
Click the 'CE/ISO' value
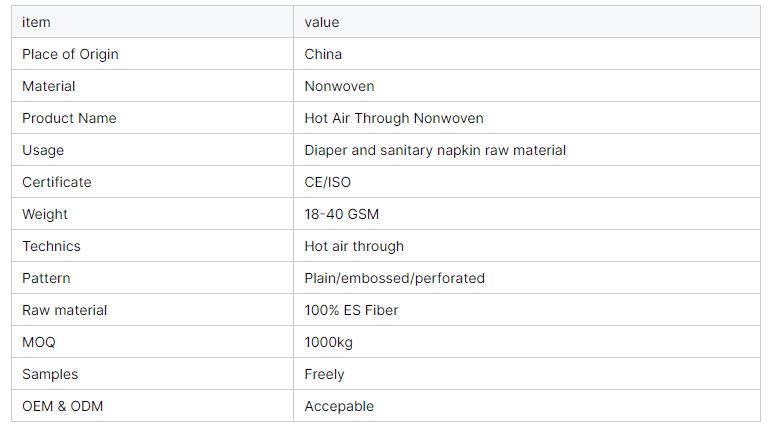pos(328,182)
